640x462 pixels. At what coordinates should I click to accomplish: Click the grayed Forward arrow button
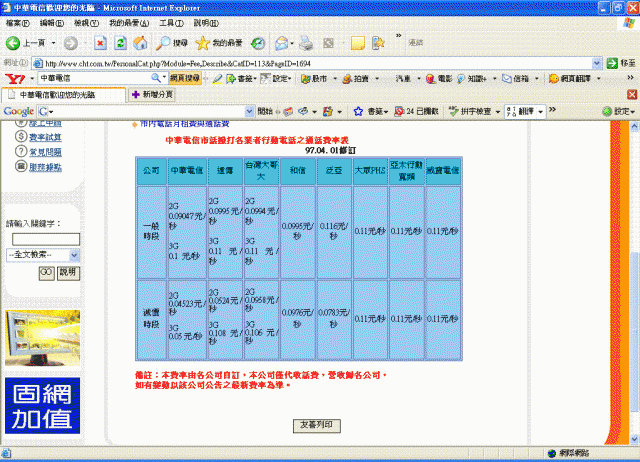[71, 43]
